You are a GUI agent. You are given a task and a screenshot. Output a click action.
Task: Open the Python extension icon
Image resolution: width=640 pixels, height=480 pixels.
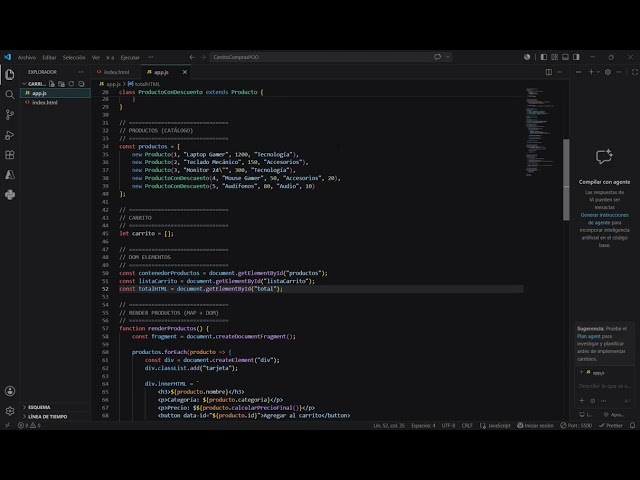click(x=10, y=195)
